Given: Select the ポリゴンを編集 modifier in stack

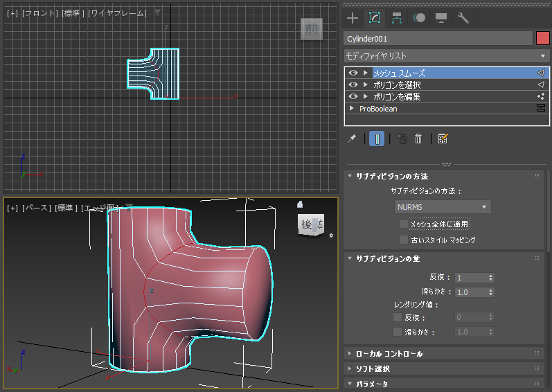Looking at the screenshot, I should (x=397, y=96).
